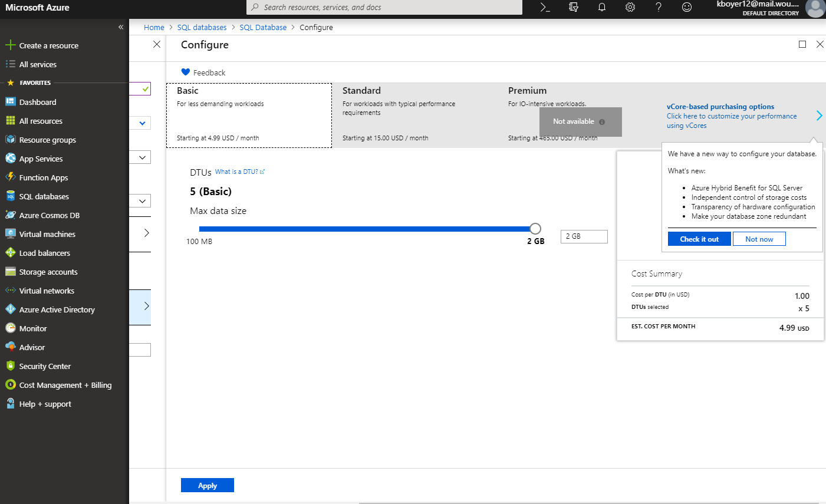
Task: Click the FAVORITES star header
Action: pos(10,83)
